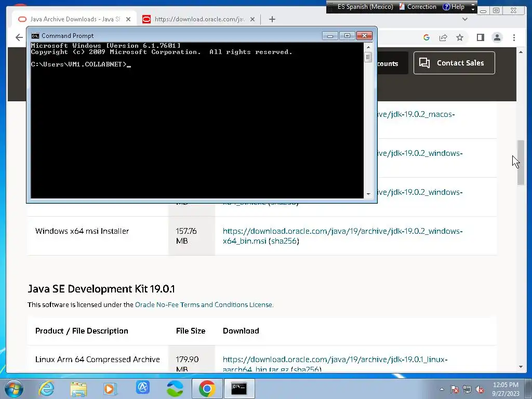
Task: Select 'Java SE Development Kit 19.0.1' heading
Action: pyautogui.click(x=101, y=289)
